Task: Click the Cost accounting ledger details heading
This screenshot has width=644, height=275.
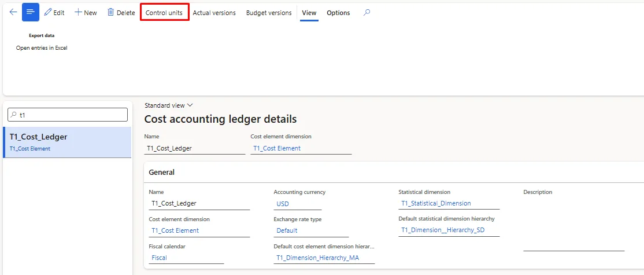Action: (221, 119)
